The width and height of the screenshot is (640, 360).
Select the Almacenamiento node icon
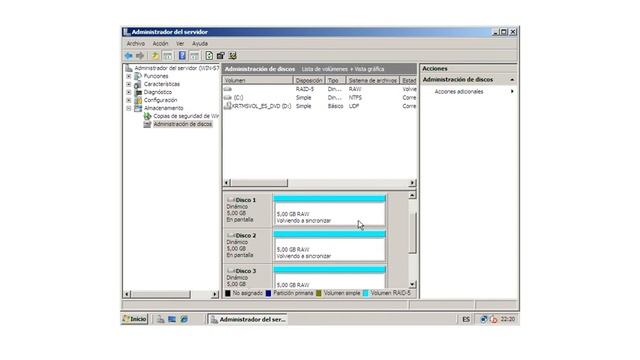[x=138, y=108]
